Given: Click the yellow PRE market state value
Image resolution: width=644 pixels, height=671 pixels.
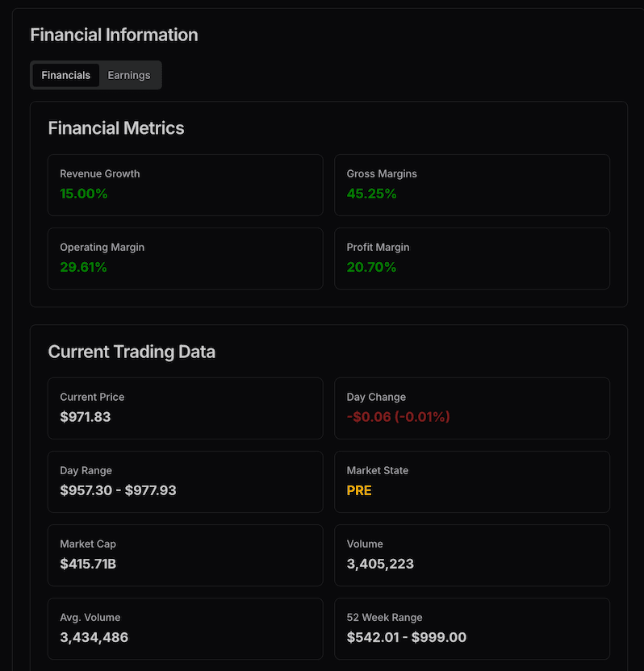Looking at the screenshot, I should pos(359,490).
